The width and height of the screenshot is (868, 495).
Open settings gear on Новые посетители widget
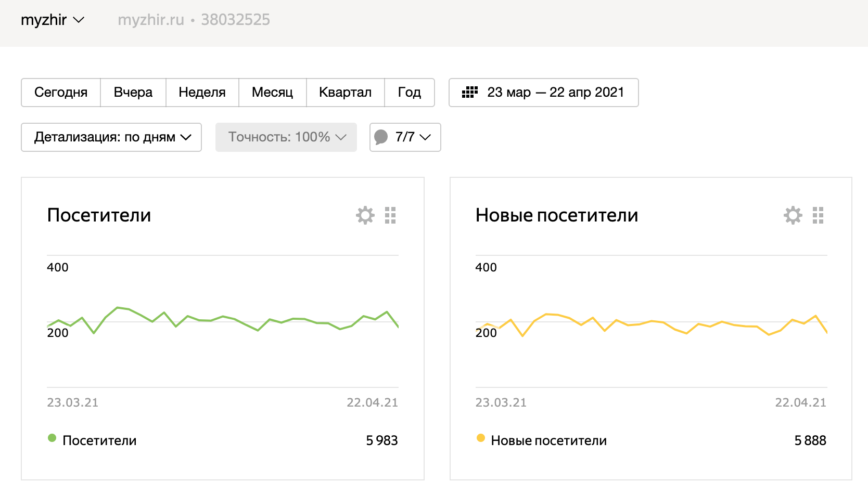[x=793, y=215]
